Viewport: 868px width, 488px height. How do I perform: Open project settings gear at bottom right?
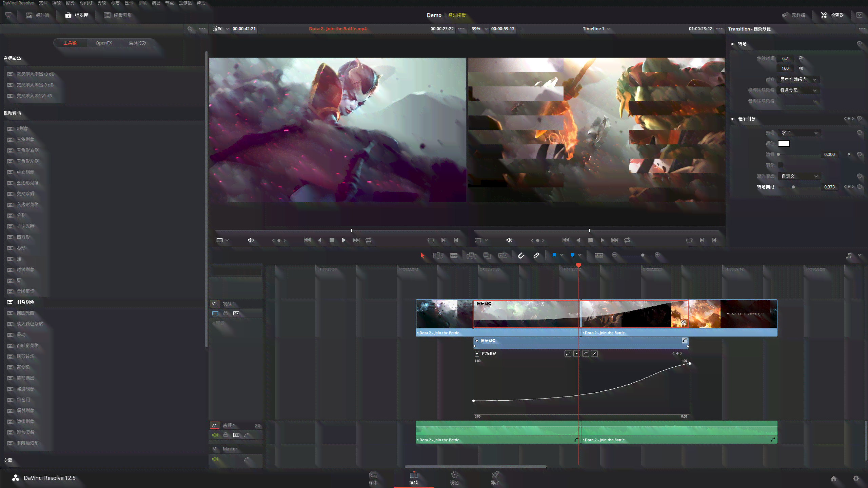pos(856,478)
